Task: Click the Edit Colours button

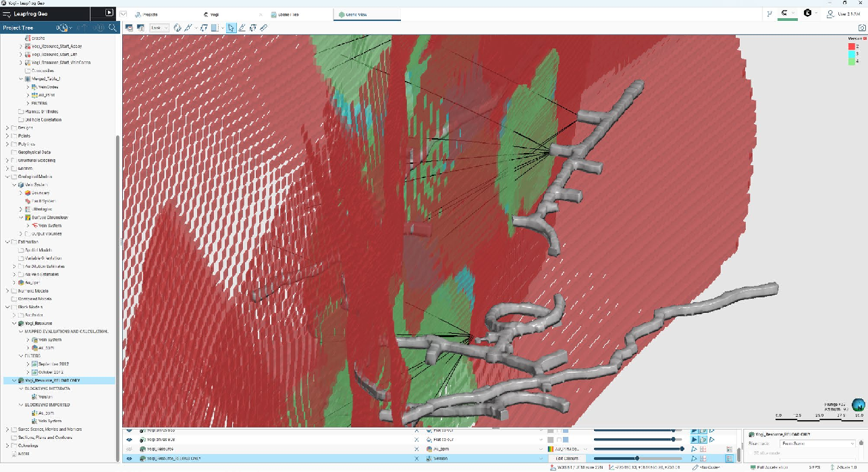Action: tap(567, 459)
